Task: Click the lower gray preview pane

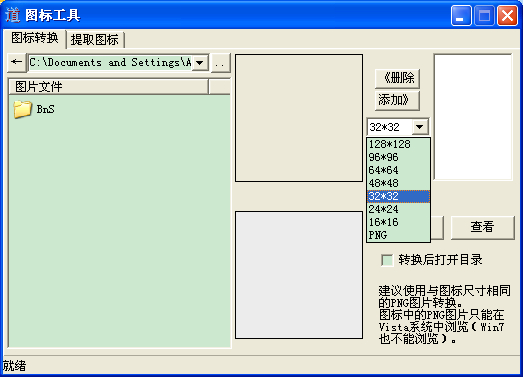Action: pos(299,275)
